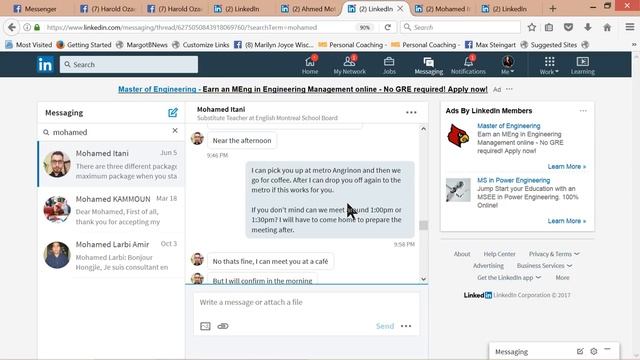Image resolution: width=640 pixels, height=360 pixels.
Task: Expand Privacy & Terms footer dropdown
Action: coord(554,254)
